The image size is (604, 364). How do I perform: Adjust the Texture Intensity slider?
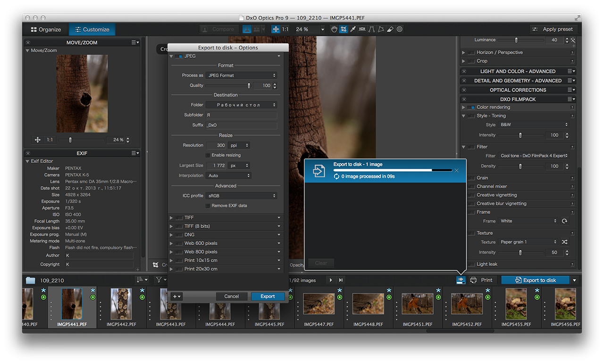click(520, 252)
